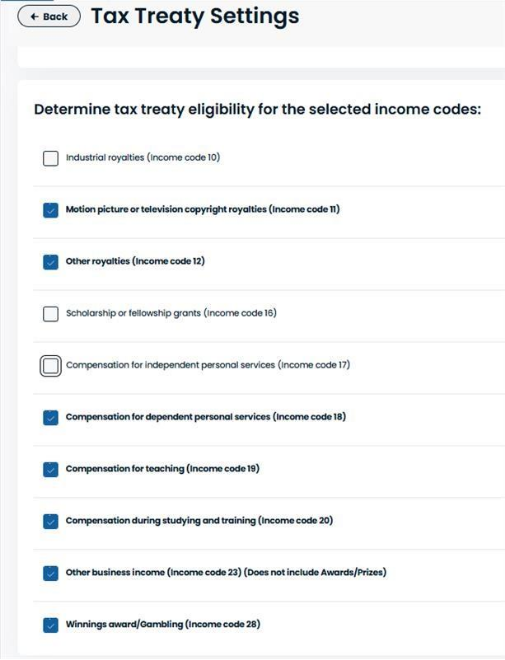Viewport: 505px width, 660px height.
Task: Click the Other royalties (Income code 12) label
Action: click(135, 261)
